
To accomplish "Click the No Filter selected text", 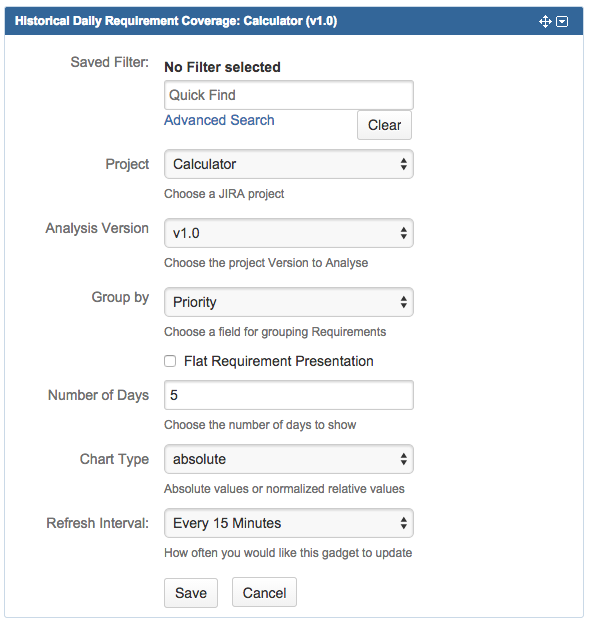I will point(223,67).
